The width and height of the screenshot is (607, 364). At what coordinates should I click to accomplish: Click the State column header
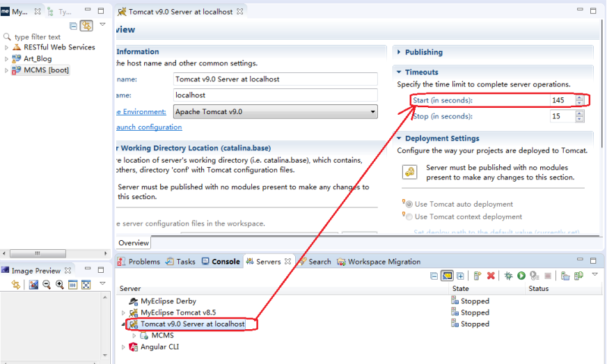pos(487,289)
